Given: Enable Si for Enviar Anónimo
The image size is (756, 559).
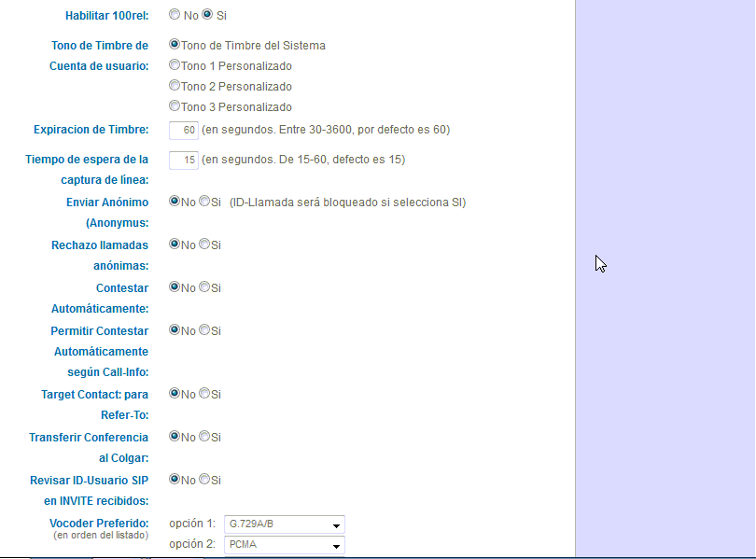Looking at the screenshot, I should point(204,202).
